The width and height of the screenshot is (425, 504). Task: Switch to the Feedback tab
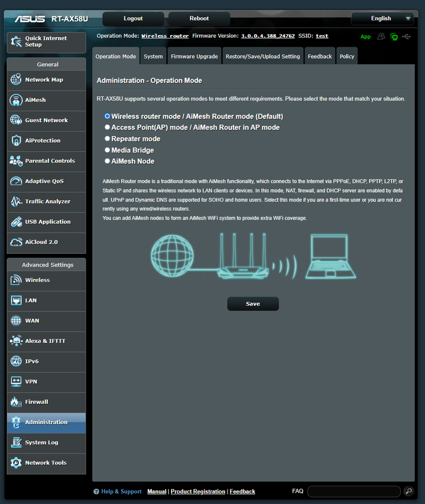tap(320, 56)
